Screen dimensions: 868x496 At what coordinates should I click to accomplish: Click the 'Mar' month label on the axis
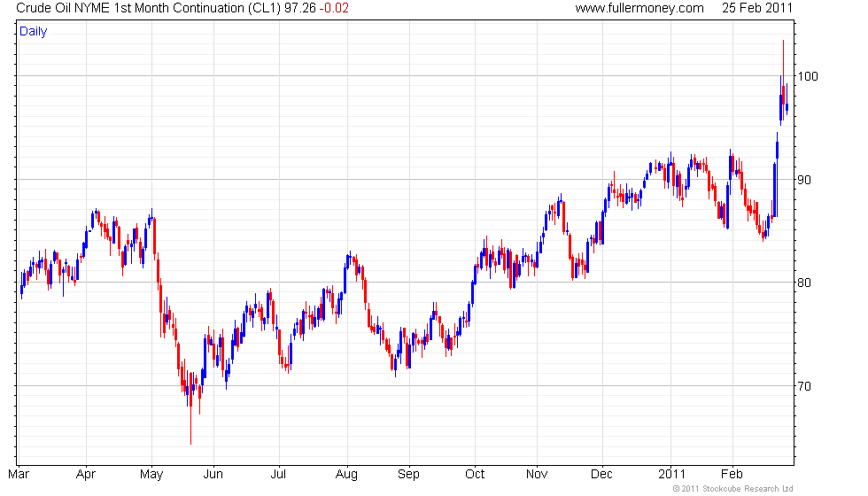[19, 475]
